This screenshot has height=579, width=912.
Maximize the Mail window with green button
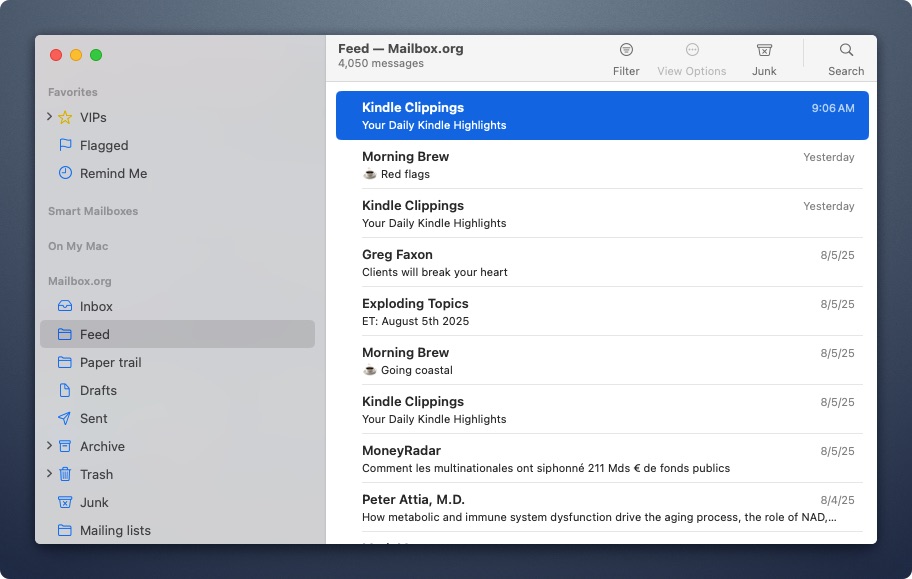pyautogui.click(x=96, y=55)
